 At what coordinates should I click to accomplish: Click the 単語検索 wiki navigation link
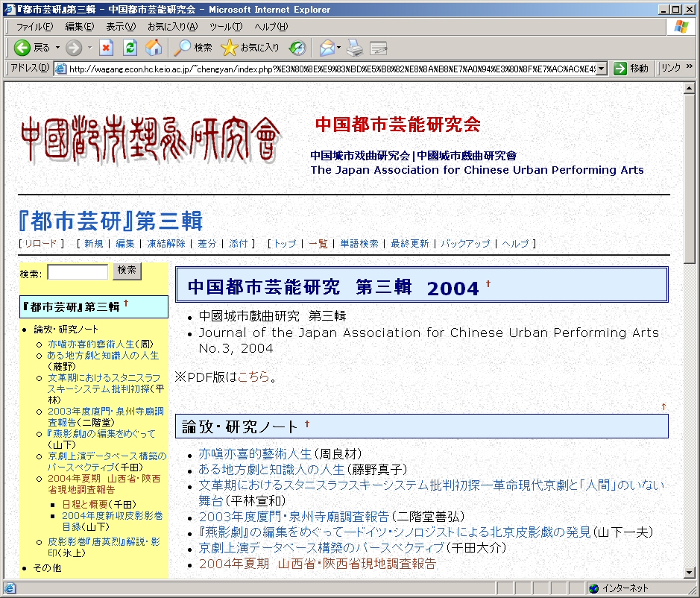point(359,244)
